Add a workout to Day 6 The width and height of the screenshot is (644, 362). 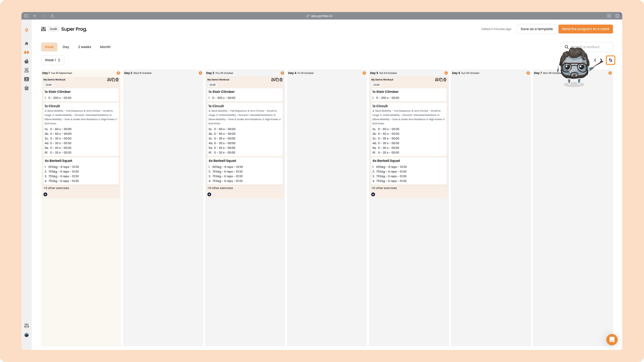tap(528, 73)
